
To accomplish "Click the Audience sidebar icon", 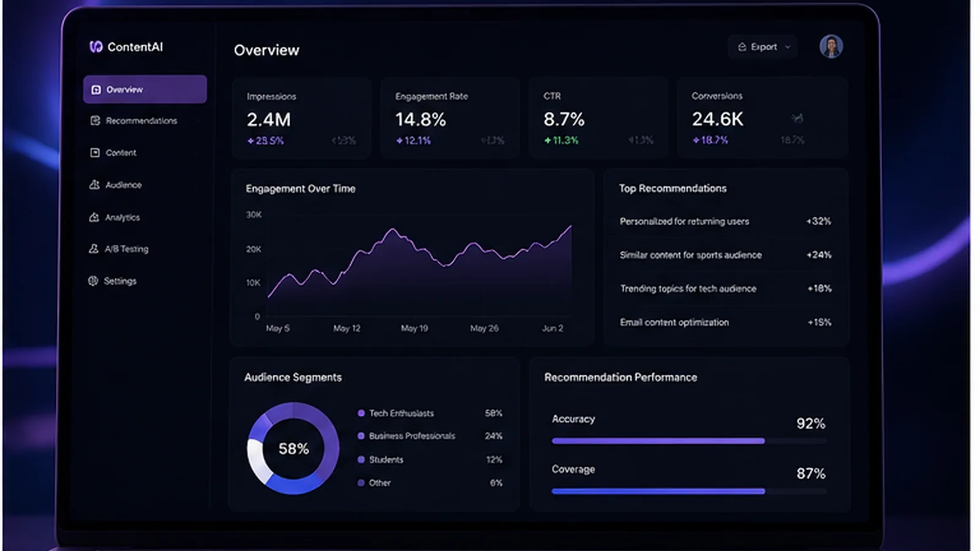I will pos(94,184).
